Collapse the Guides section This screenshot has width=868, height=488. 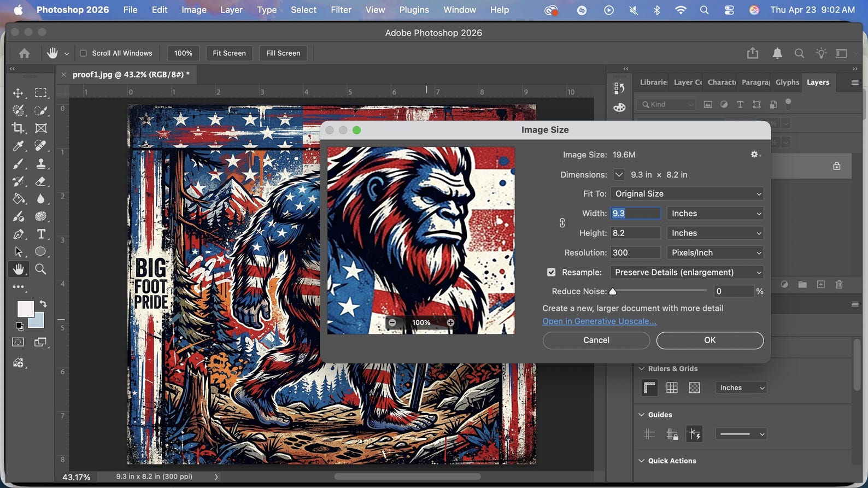coord(642,415)
